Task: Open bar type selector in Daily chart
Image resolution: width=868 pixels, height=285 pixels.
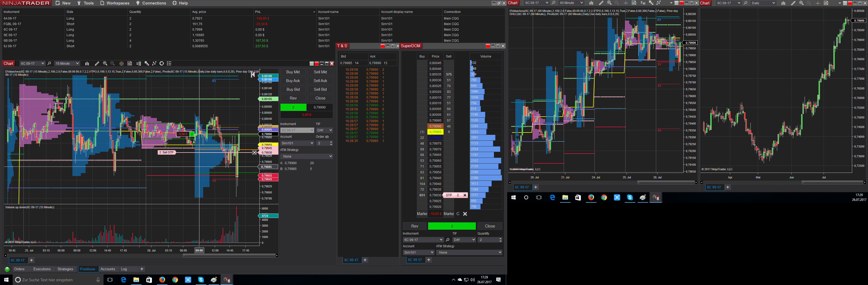Action: 783,3
